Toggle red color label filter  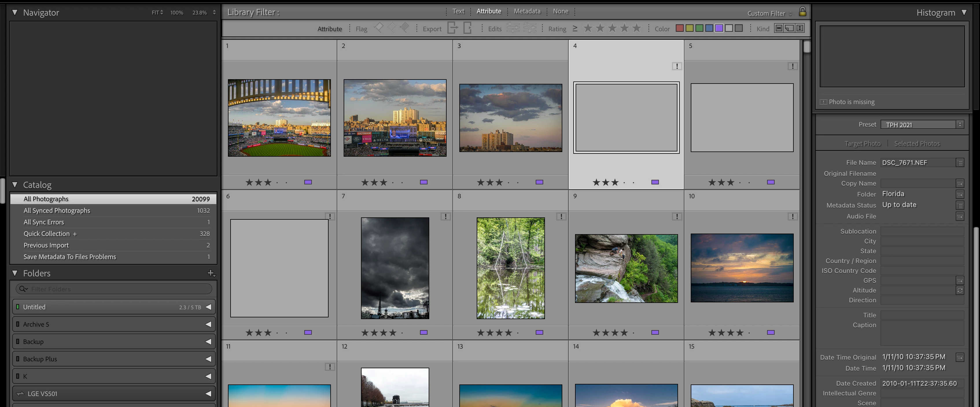coord(679,29)
